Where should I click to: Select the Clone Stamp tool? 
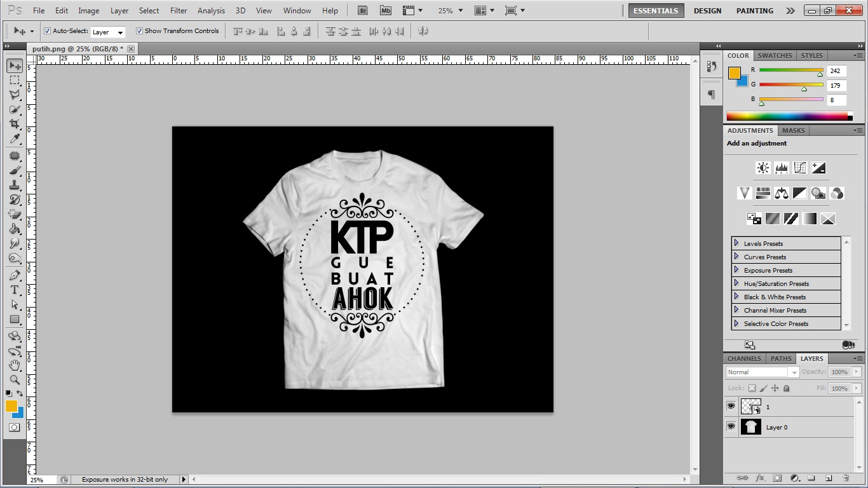coord(15,185)
